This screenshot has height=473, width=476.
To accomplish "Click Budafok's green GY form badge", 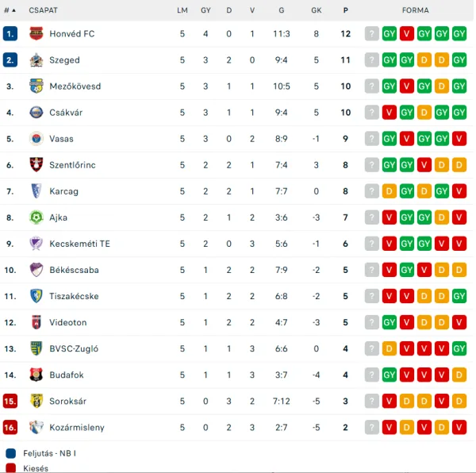I will 390,375.
